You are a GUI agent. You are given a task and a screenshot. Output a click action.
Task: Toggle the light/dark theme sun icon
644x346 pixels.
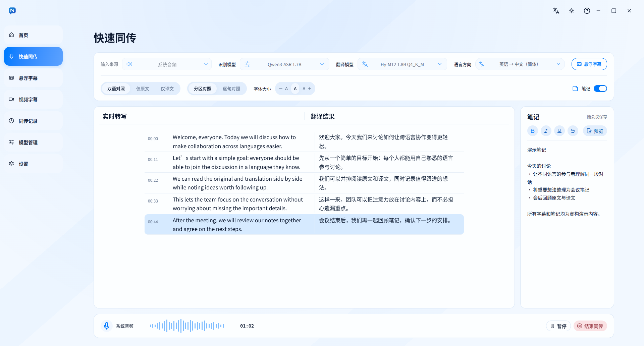[x=572, y=11]
